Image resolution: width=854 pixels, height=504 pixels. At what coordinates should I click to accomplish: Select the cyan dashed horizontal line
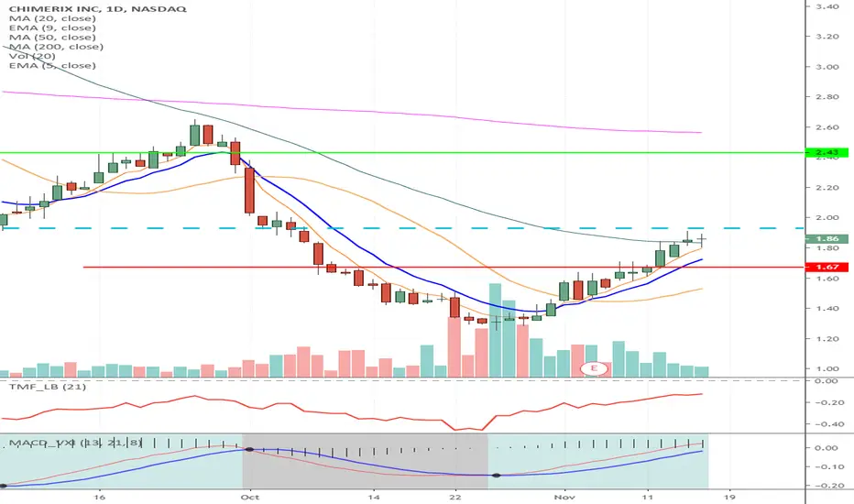[402, 228]
